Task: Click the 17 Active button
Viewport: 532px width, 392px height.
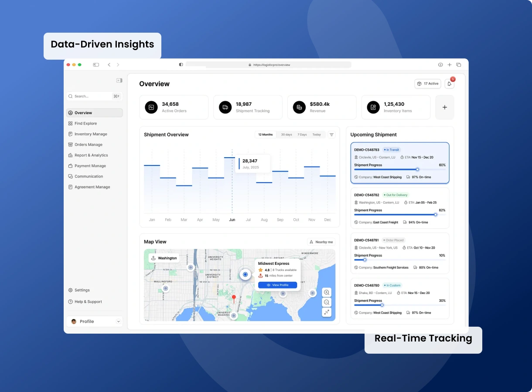Action: 428,84
